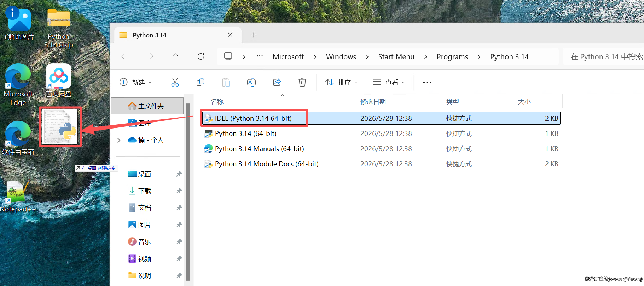Image resolution: width=644 pixels, height=286 pixels.
Task: Expand the 楠 - 个人 OneDrive node
Action: pos(119,140)
